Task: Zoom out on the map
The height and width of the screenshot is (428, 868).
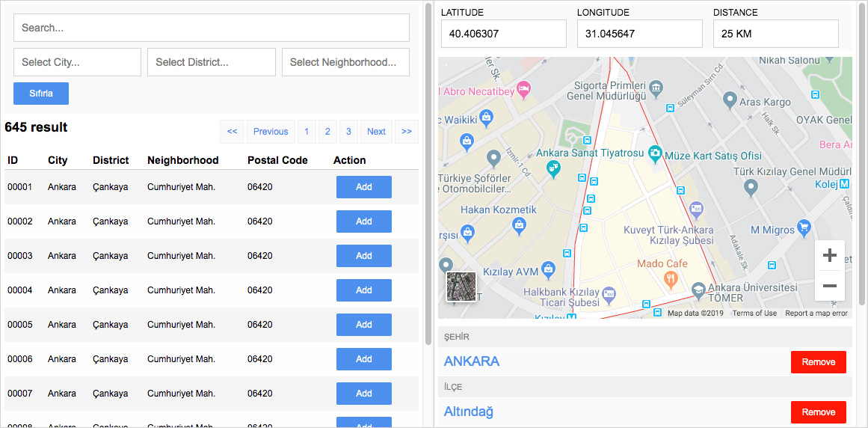Action: (x=829, y=286)
